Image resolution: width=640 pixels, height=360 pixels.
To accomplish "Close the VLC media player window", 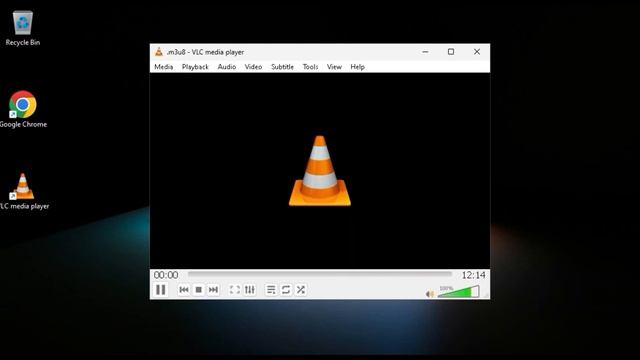I will point(477,52).
